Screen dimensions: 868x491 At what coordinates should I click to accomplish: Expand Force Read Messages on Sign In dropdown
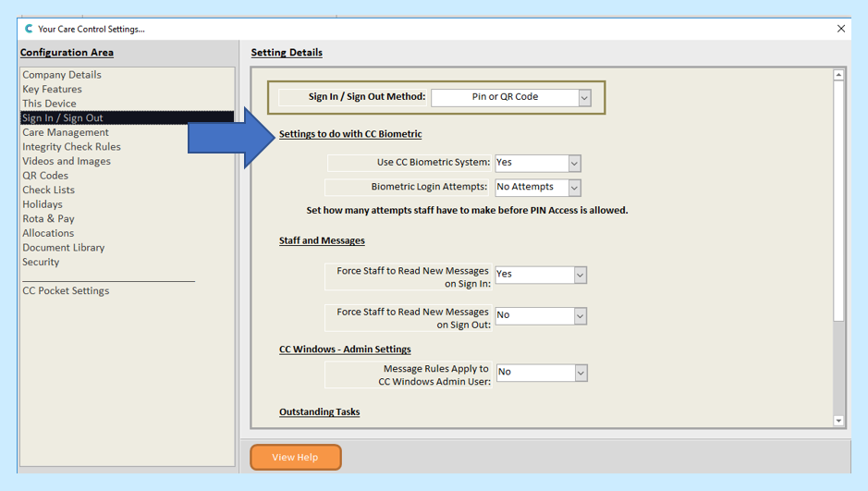tap(580, 276)
